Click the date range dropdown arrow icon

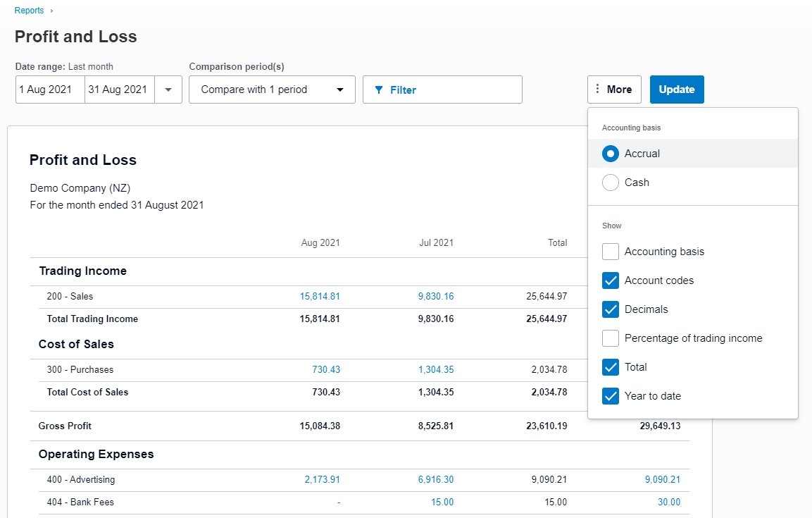(170, 90)
